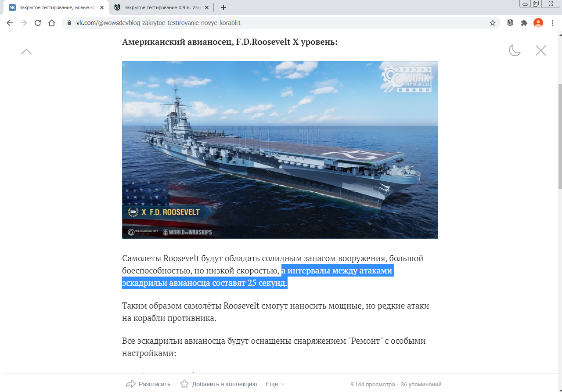Open browser home page
This screenshot has width=562, height=392.
point(52,23)
